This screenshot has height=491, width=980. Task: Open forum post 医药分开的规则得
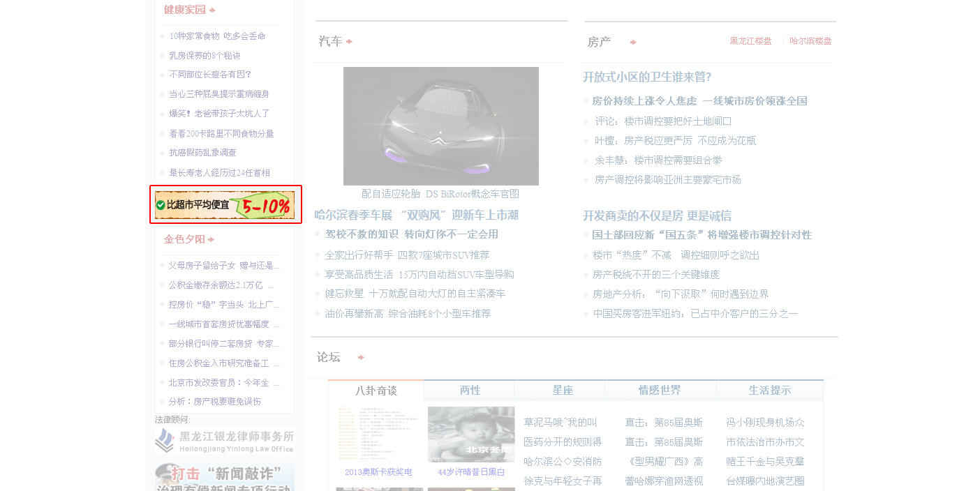click(x=563, y=442)
